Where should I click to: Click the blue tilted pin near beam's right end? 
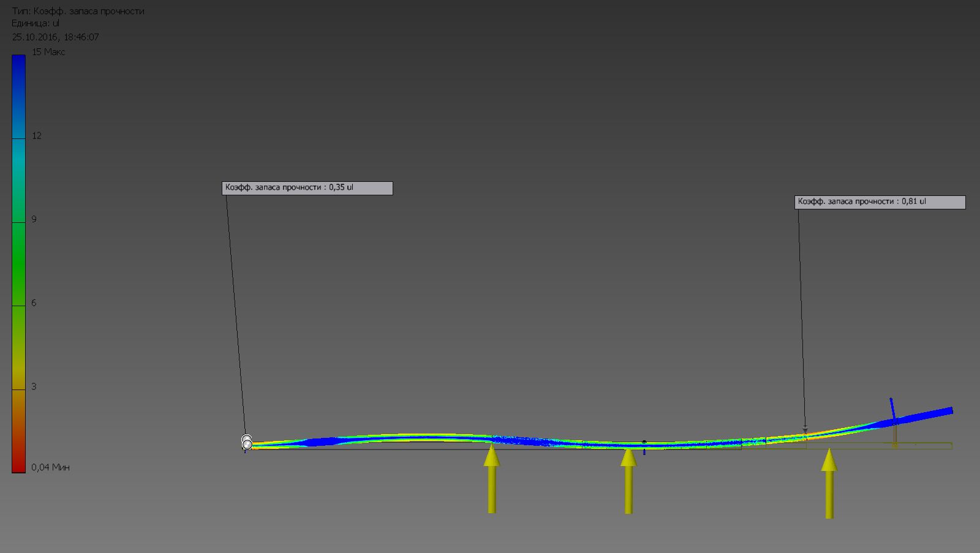pyautogui.click(x=893, y=410)
